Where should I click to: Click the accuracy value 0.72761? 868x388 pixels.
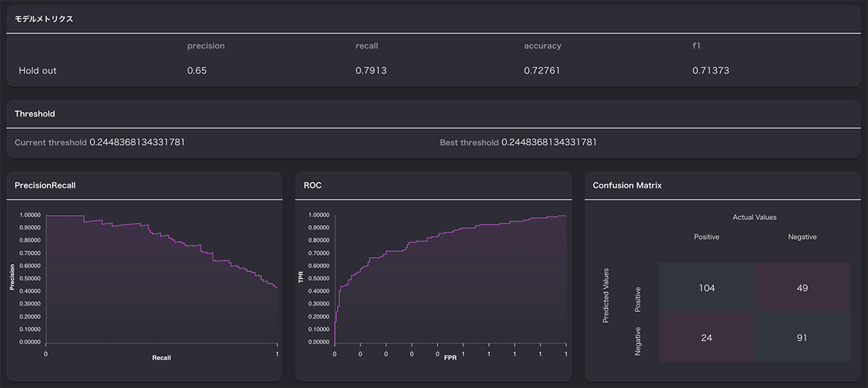pos(542,71)
